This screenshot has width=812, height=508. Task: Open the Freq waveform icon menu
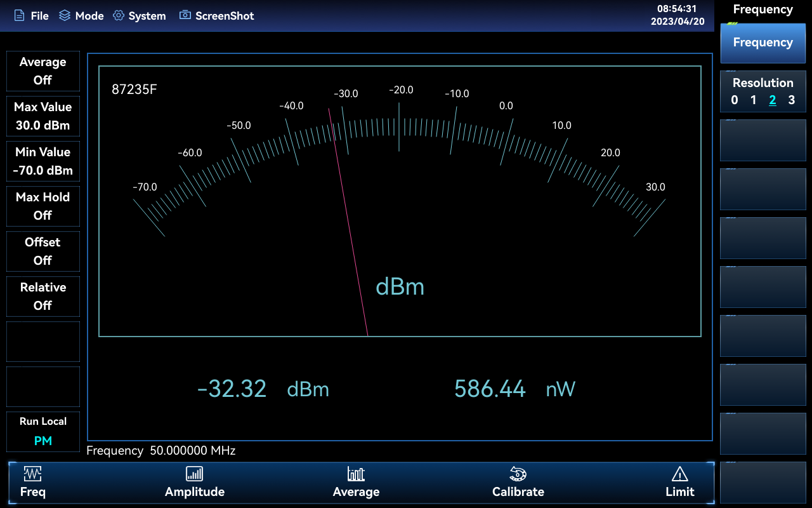point(32,474)
